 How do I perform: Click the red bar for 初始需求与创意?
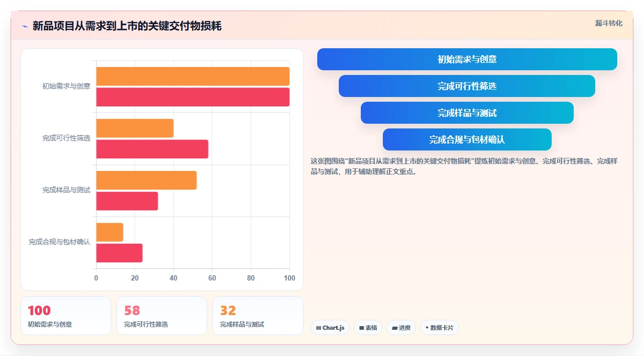[192, 97]
